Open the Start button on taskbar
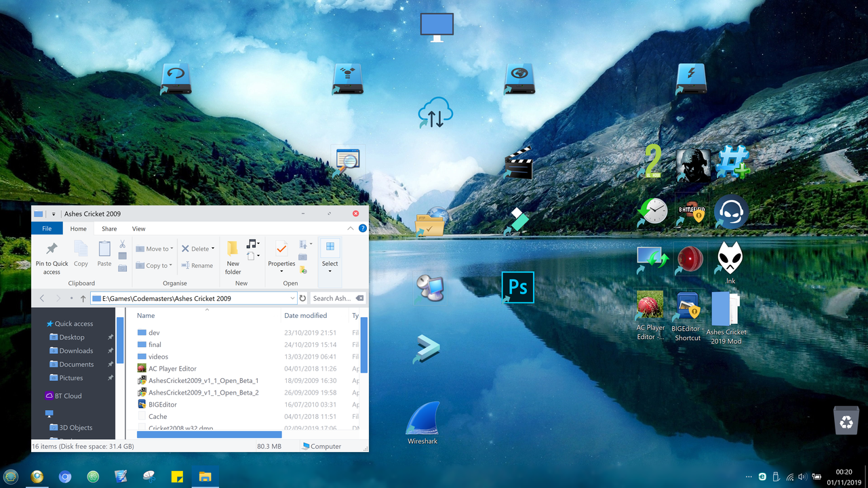Viewport: 868px width, 488px height. 10,476
